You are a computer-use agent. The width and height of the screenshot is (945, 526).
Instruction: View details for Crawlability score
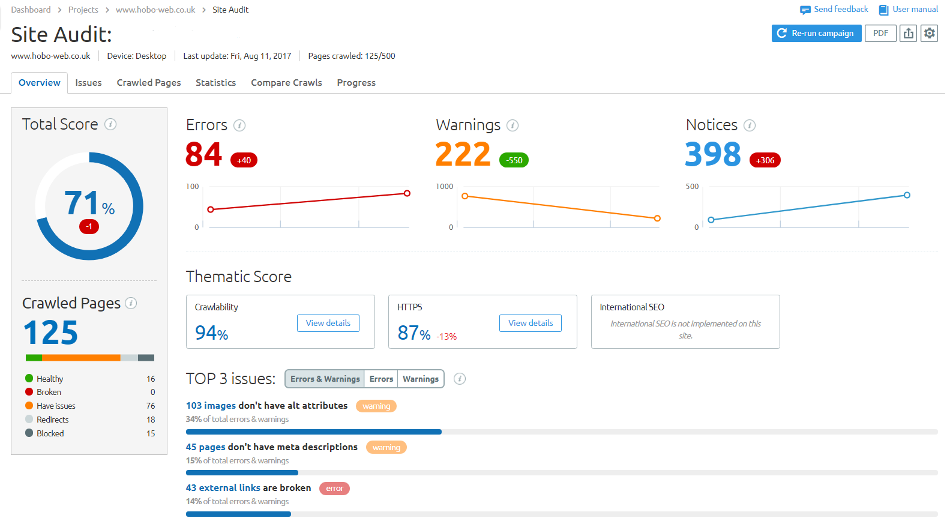pos(328,323)
